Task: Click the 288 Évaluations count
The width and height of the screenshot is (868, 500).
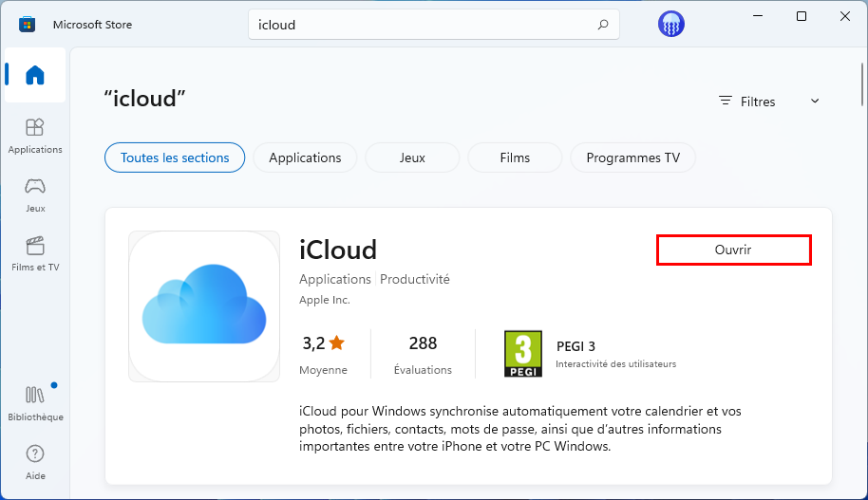Action: pos(423,355)
